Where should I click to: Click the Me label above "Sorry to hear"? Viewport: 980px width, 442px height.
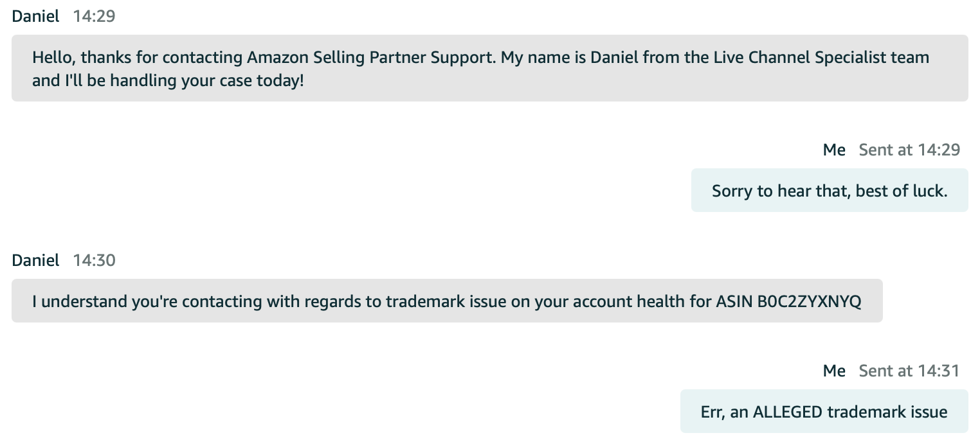pyautogui.click(x=834, y=150)
